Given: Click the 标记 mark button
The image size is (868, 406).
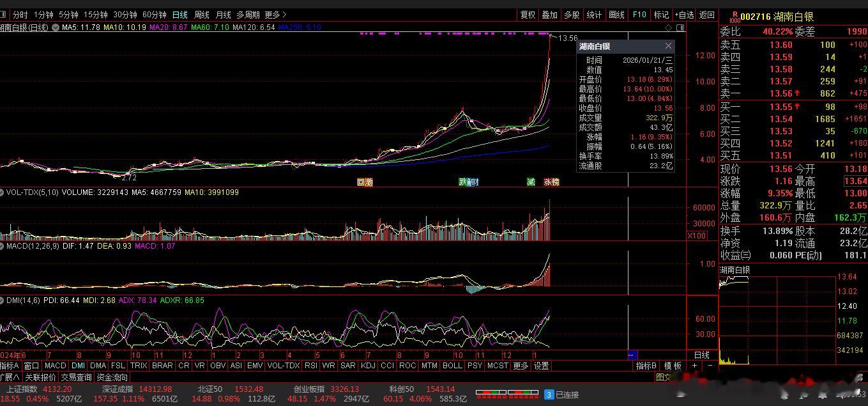Looking at the screenshot, I should pyautogui.click(x=661, y=15).
